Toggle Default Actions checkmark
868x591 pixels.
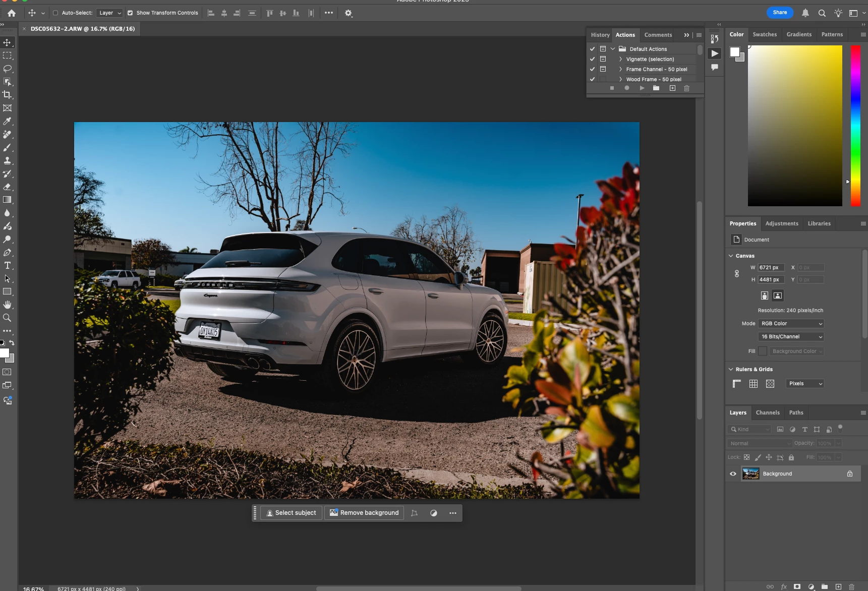coord(592,49)
